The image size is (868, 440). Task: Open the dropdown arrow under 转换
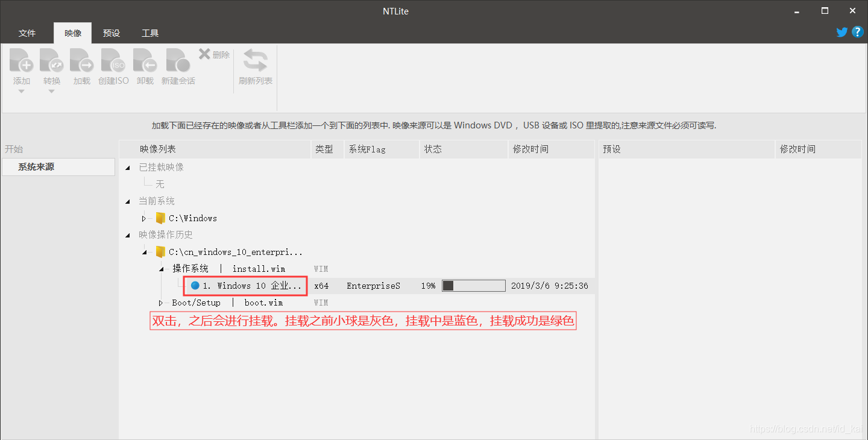pos(51,92)
